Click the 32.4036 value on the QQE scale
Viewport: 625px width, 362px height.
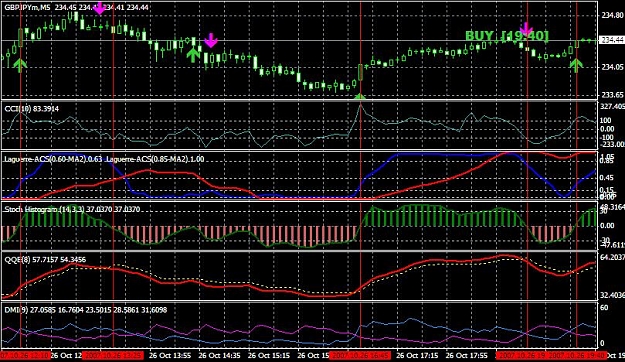(612, 295)
